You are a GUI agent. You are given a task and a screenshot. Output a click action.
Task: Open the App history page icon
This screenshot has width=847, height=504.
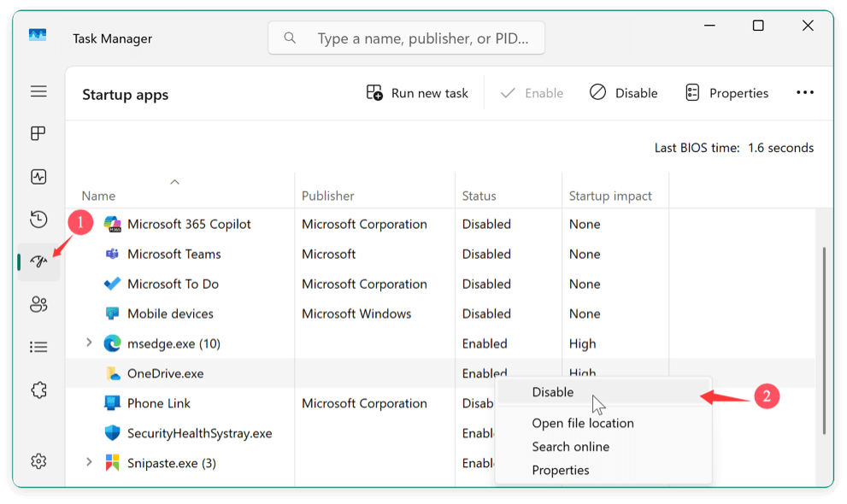[38, 220]
